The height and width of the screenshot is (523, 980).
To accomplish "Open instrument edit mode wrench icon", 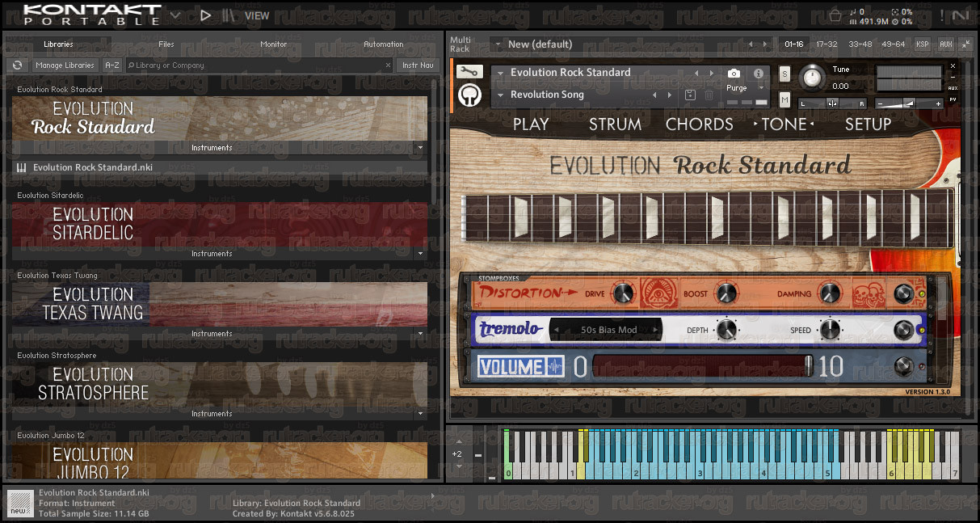I will (469, 71).
